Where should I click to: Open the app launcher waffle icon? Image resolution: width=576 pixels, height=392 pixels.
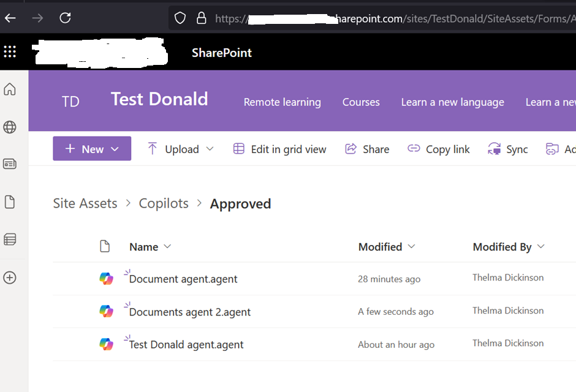point(10,52)
